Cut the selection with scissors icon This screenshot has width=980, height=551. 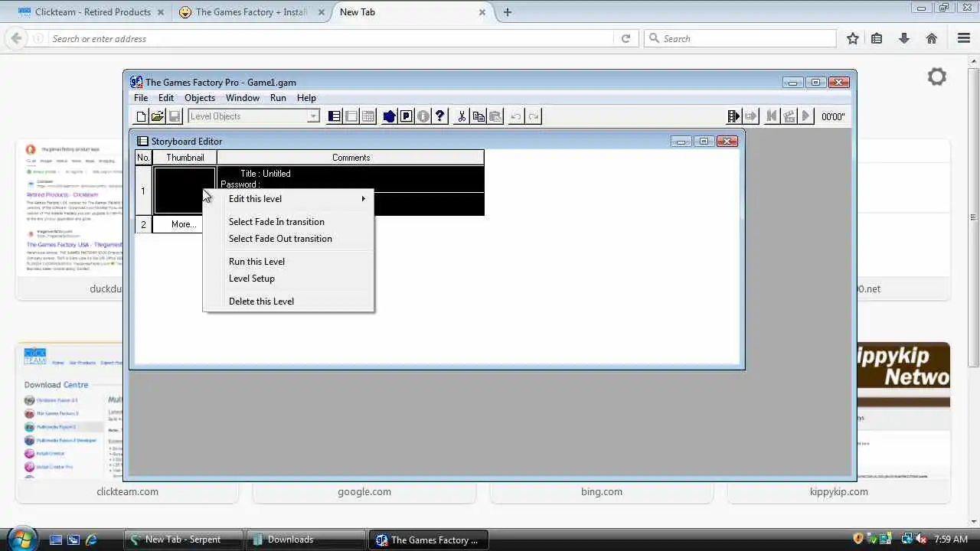coord(462,116)
